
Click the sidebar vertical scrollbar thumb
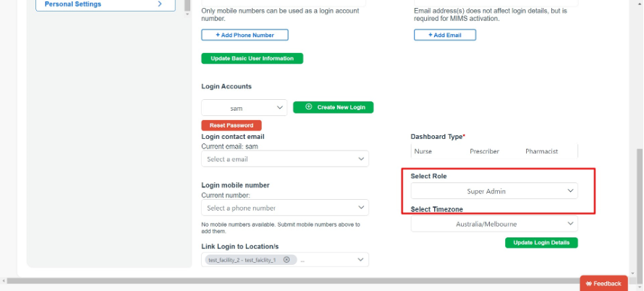click(187, 5)
